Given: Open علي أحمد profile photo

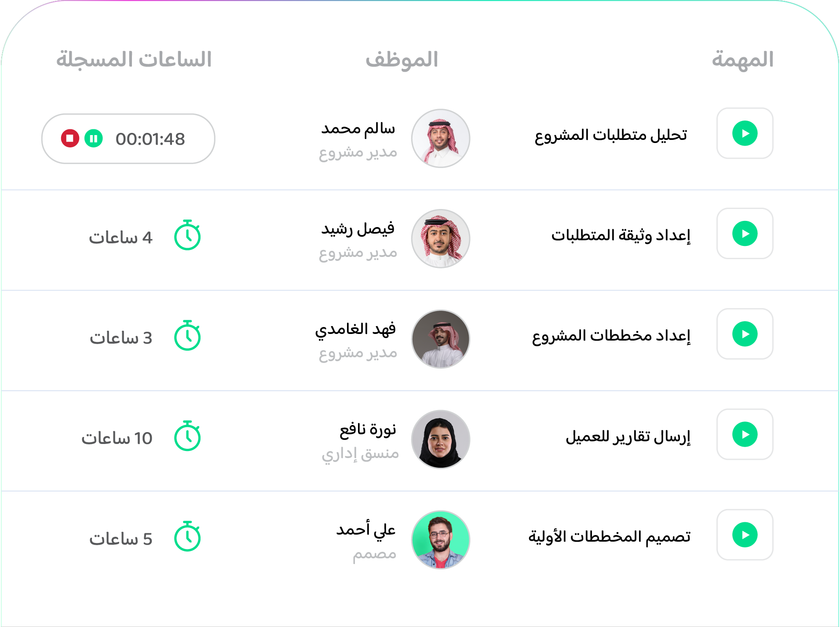Looking at the screenshot, I should pos(440,539).
